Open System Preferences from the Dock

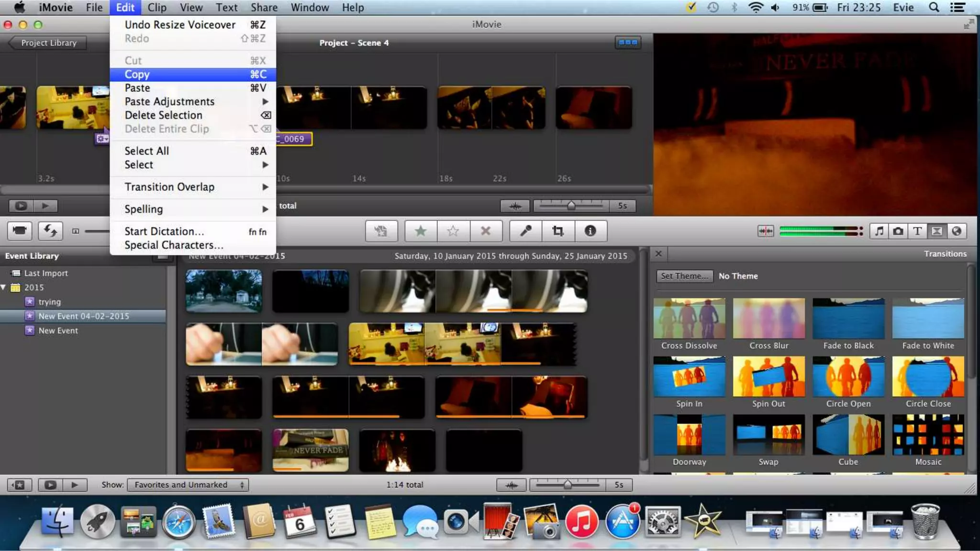663,521
